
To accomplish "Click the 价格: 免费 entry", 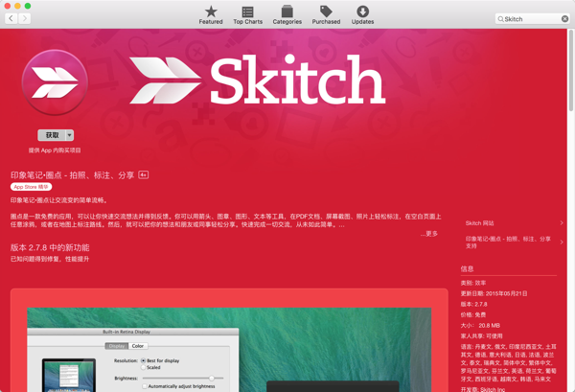I will click(x=473, y=315).
